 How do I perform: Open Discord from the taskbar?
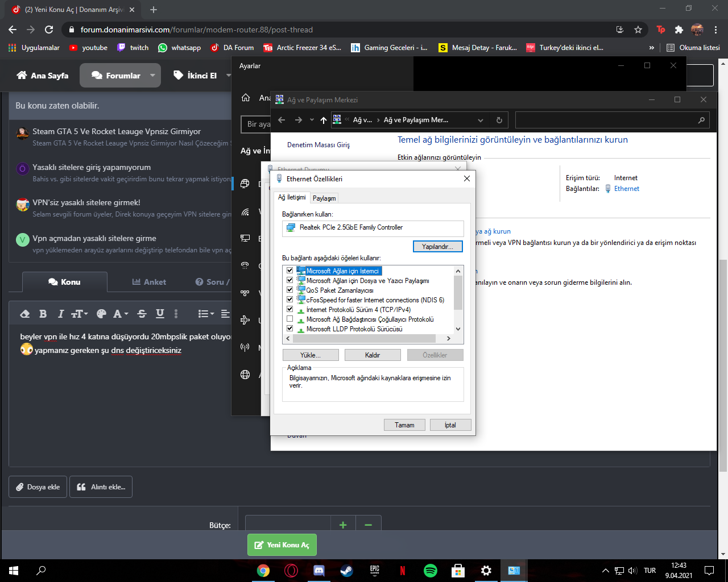(318, 571)
